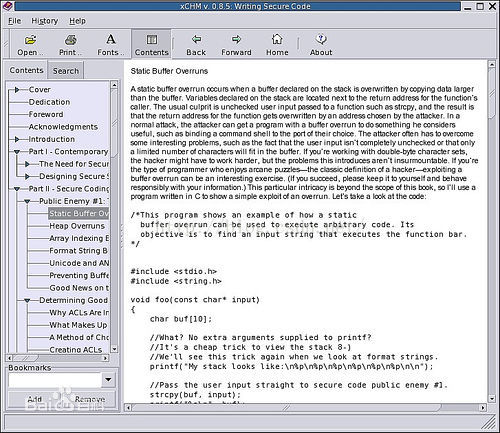Image resolution: width=500 pixels, height=433 pixels.
Task: Go Forward with the right arrow icon
Action: [236, 39]
